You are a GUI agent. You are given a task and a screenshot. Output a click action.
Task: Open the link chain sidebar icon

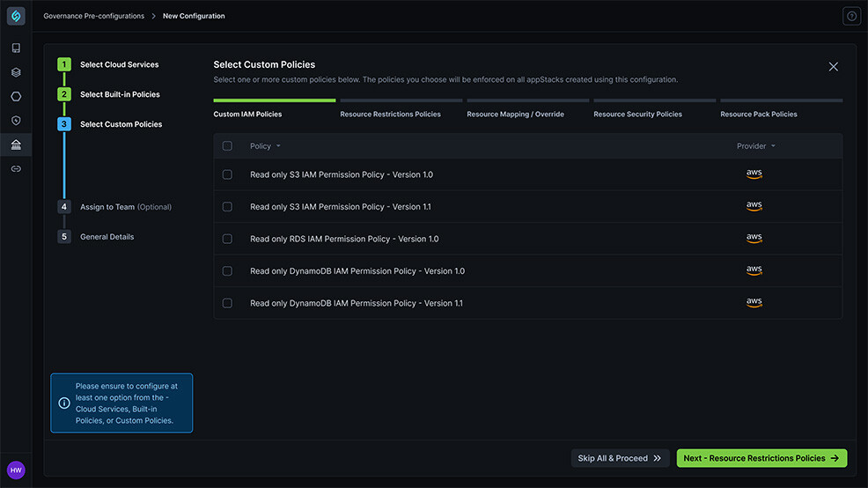16,169
